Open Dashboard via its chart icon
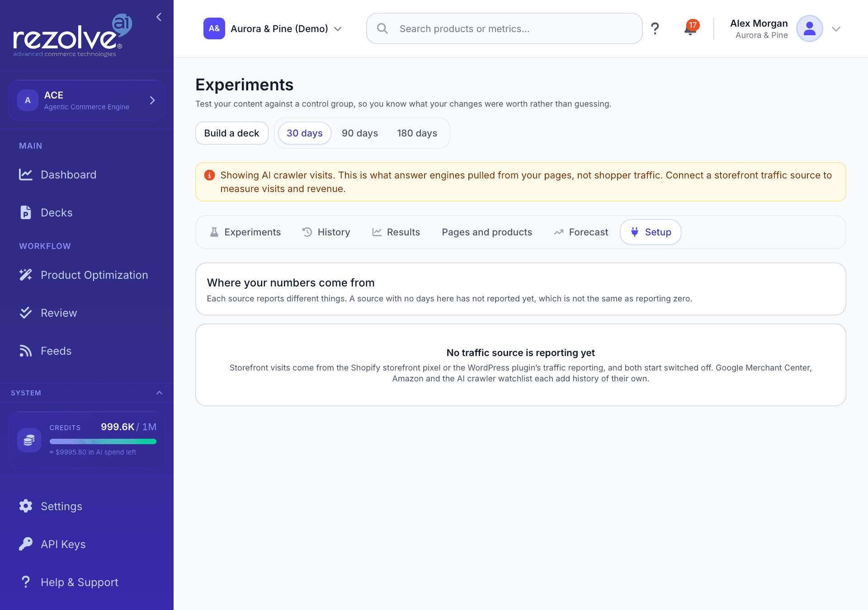 click(x=26, y=175)
